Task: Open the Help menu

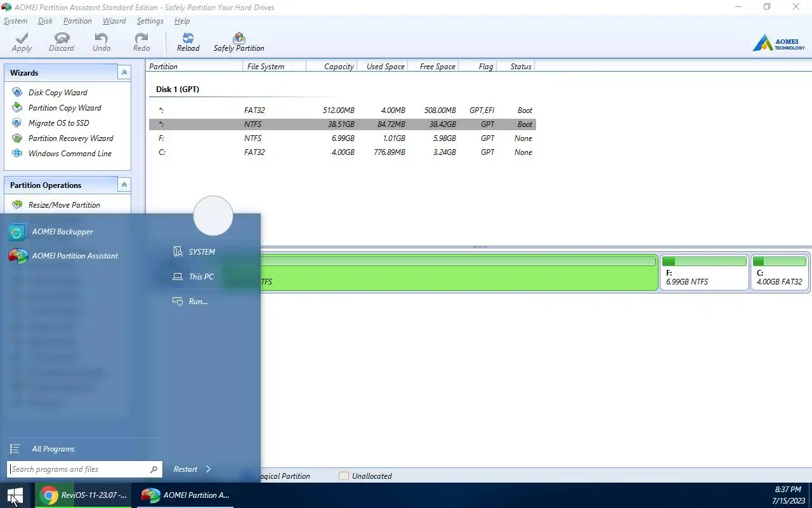Action: [x=182, y=21]
